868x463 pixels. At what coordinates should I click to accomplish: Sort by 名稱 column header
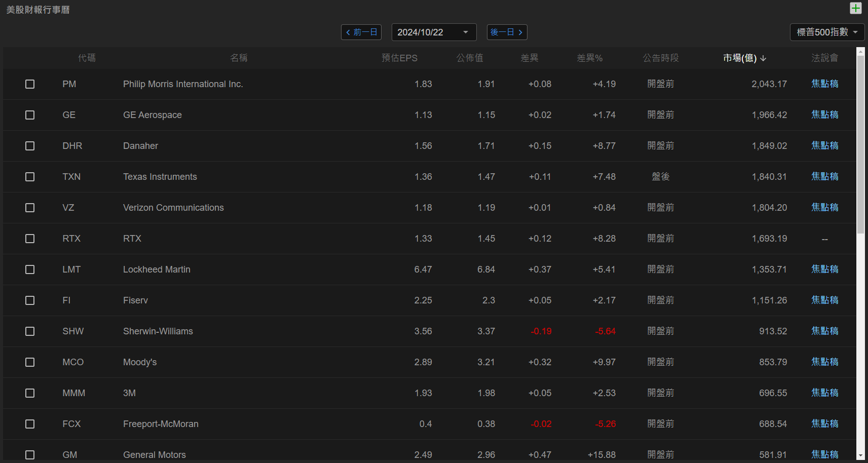click(x=239, y=58)
